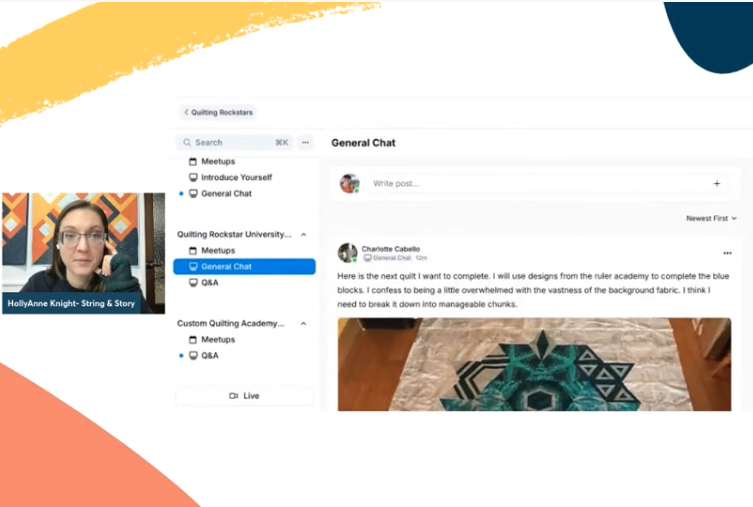The image size is (753, 507).
Task: Click the Write post input field
Action: [x=533, y=183]
